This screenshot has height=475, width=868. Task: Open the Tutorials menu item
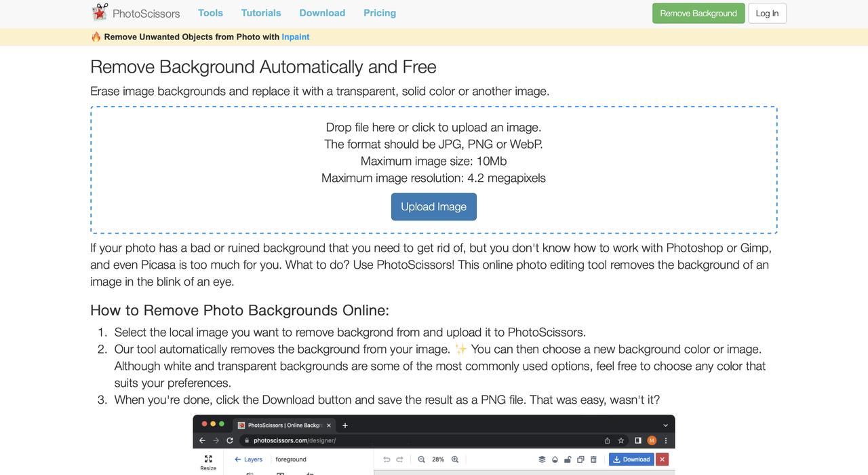coord(261,13)
